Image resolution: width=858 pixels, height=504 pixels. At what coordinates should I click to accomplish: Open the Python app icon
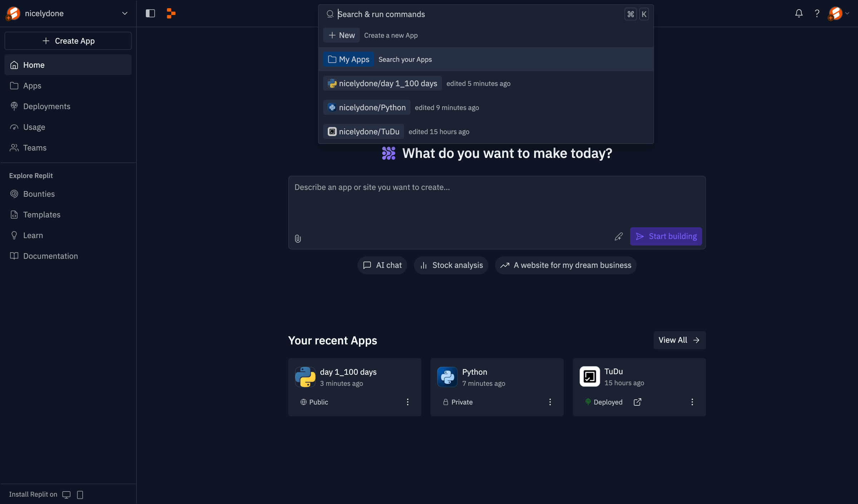coord(447,377)
